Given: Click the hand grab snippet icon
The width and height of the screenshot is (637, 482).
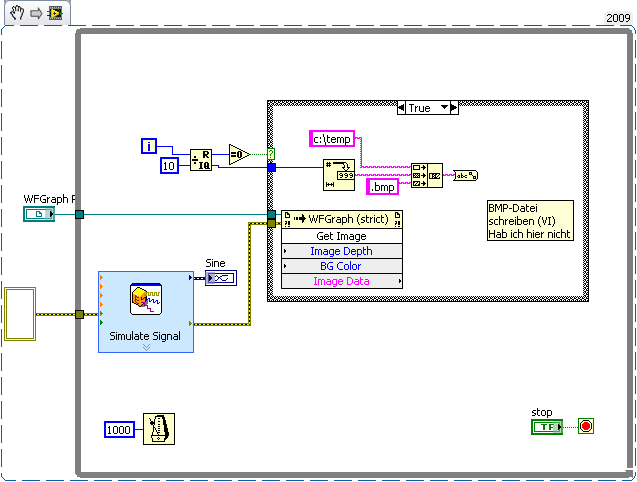Looking at the screenshot, I should (17, 13).
